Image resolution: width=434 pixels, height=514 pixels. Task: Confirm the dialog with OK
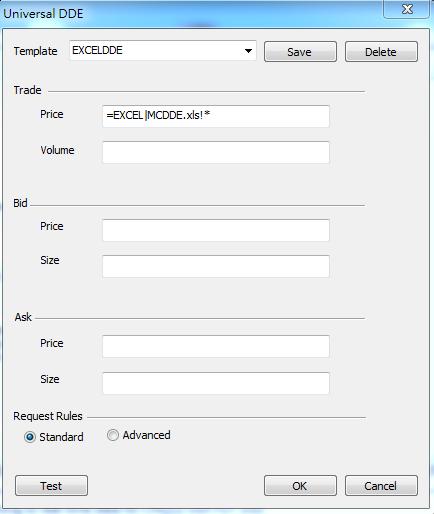point(300,486)
